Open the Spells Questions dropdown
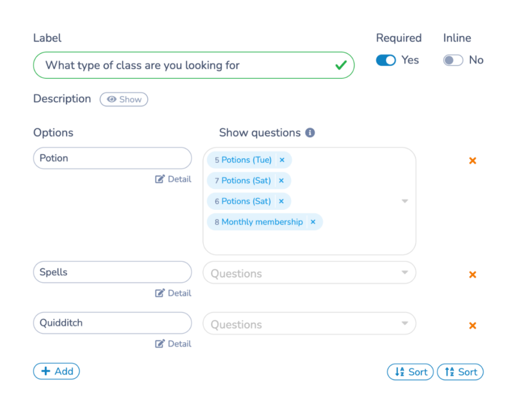This screenshot has width=524, height=420. click(309, 273)
